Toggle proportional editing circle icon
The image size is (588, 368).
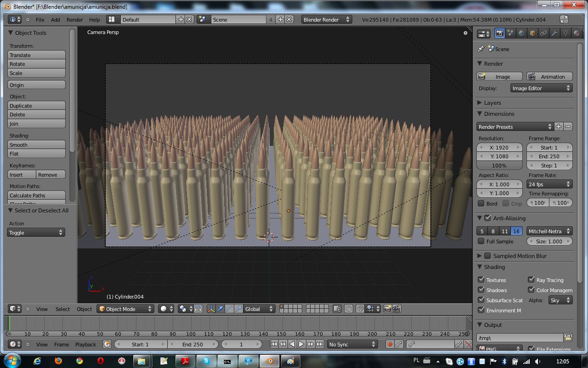click(x=349, y=309)
